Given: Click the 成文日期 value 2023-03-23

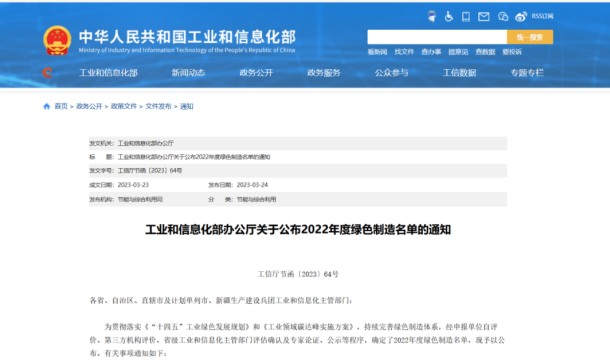Looking at the screenshot, I should 133,185.
